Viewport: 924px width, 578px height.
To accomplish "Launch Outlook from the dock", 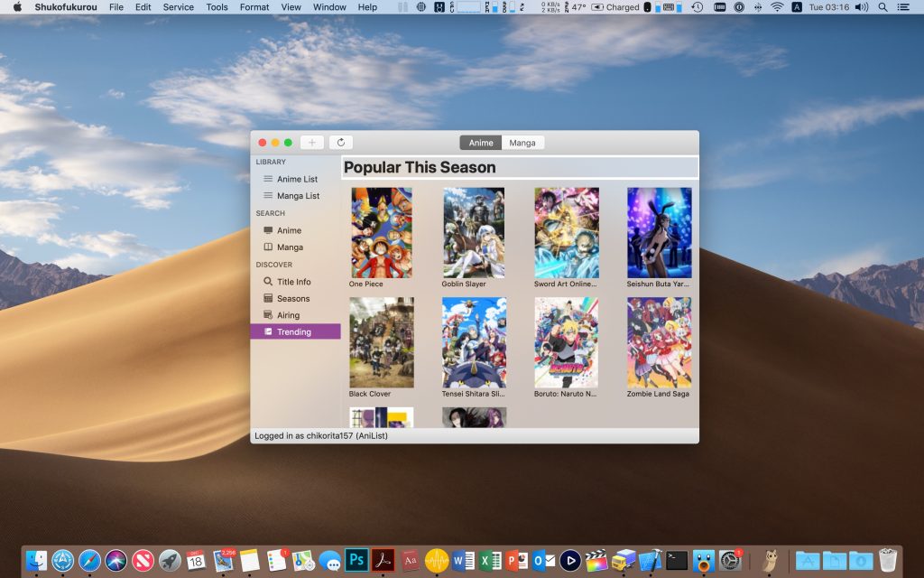I will point(543,560).
